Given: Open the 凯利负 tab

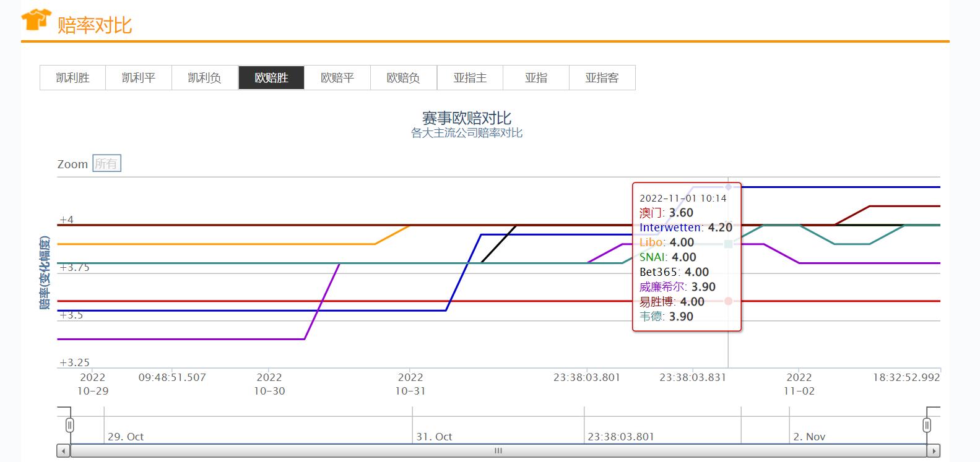Looking at the screenshot, I should click(x=205, y=78).
